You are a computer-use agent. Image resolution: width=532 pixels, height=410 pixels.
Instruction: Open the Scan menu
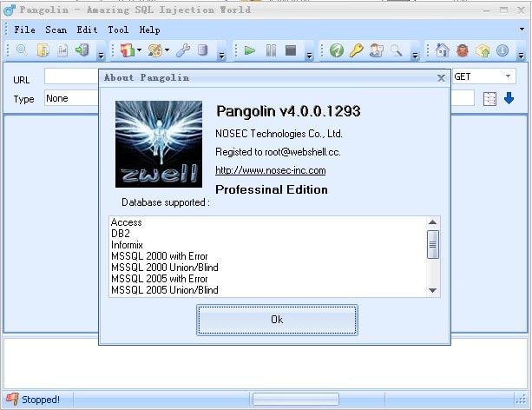coord(56,30)
